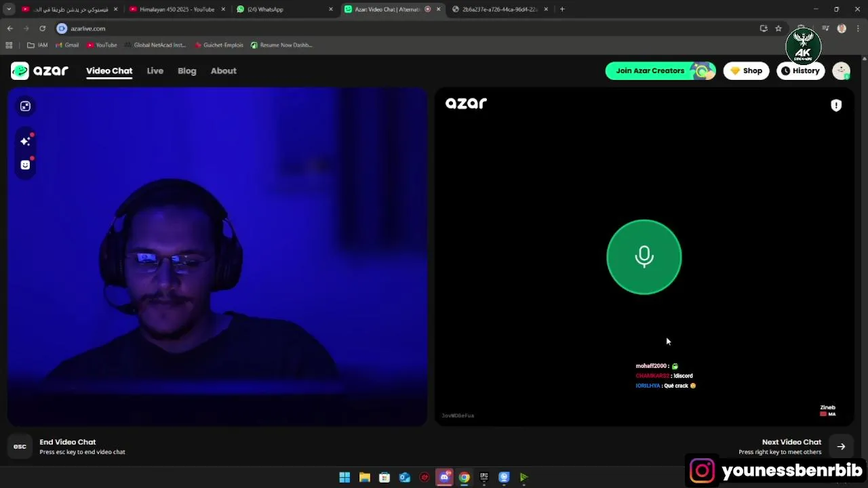This screenshot has width=868, height=488.
Task: Open the sparkle effects icon
Action: tap(25, 141)
